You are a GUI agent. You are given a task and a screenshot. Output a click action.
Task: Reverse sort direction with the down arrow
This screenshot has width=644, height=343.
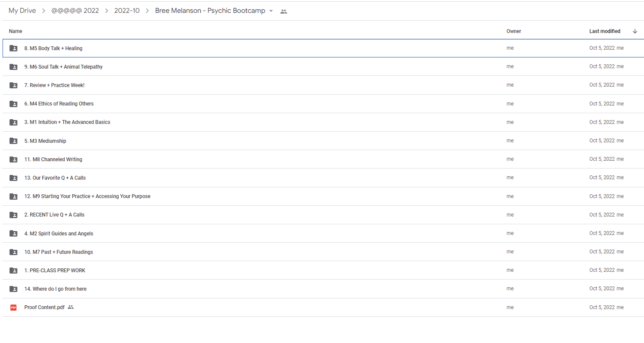tap(635, 31)
